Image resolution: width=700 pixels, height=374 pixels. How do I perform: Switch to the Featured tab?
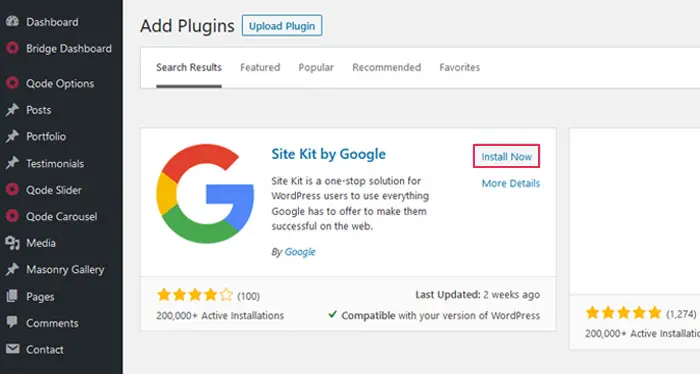[260, 67]
